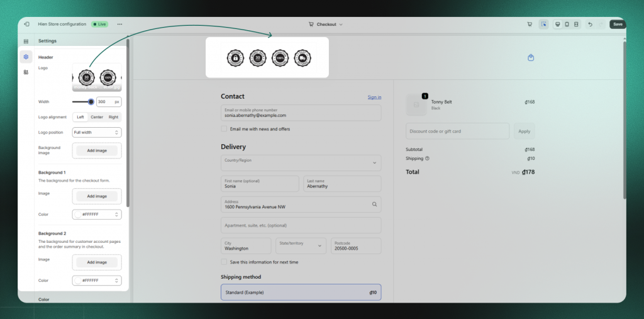The image size is (644, 319).
Task: Open the Logo position dropdown
Action: [96, 132]
